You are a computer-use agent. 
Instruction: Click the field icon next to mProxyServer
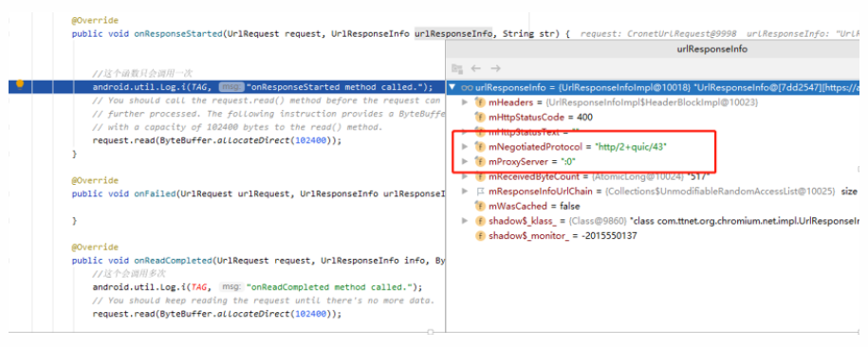tap(480, 162)
